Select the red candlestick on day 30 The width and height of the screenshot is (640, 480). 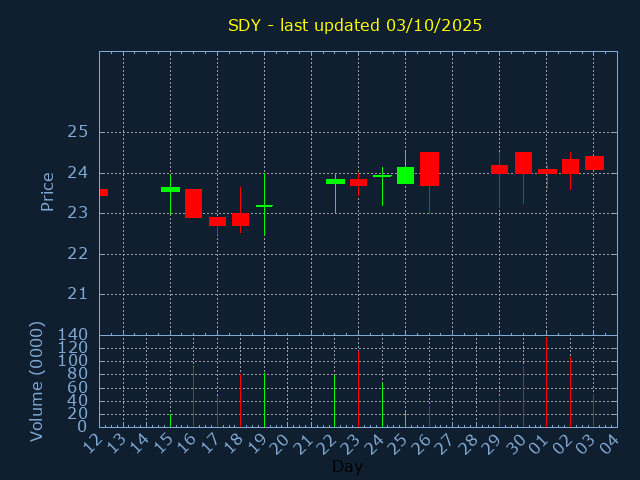click(x=523, y=162)
